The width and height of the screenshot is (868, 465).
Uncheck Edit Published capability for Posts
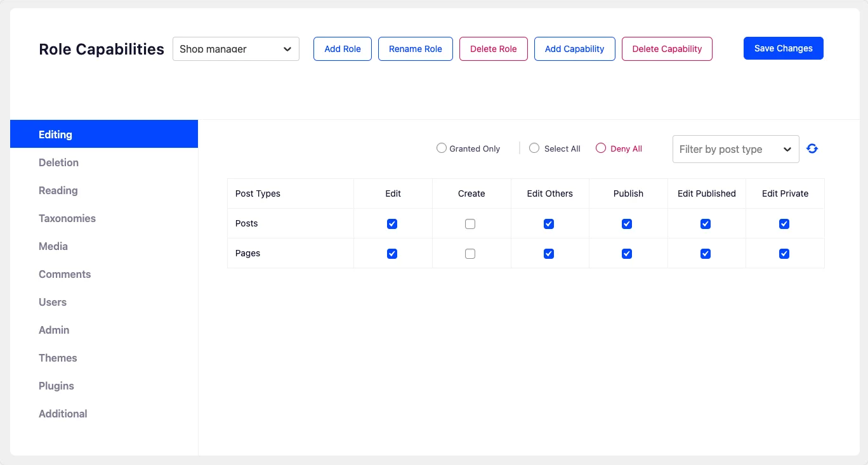[x=705, y=223]
